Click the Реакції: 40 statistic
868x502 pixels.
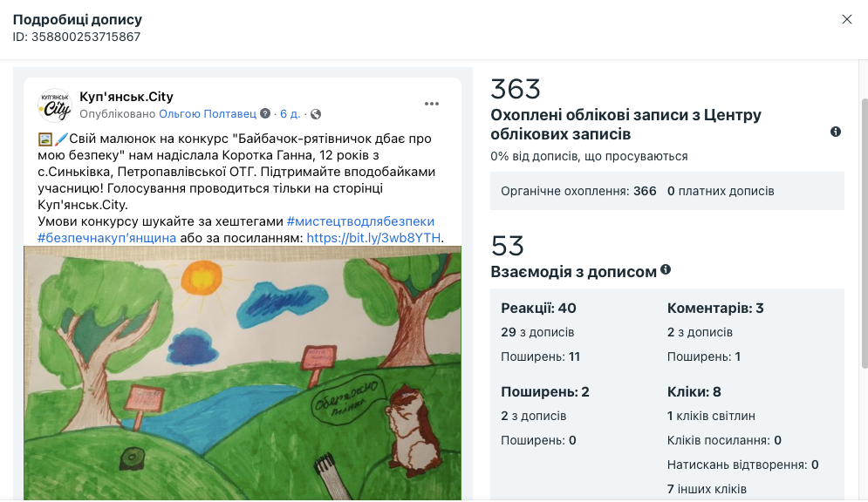(x=538, y=308)
